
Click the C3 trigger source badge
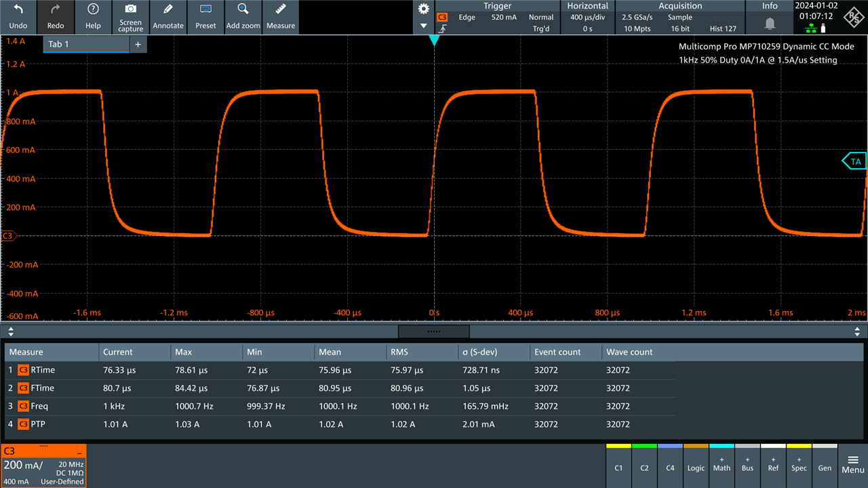[443, 18]
